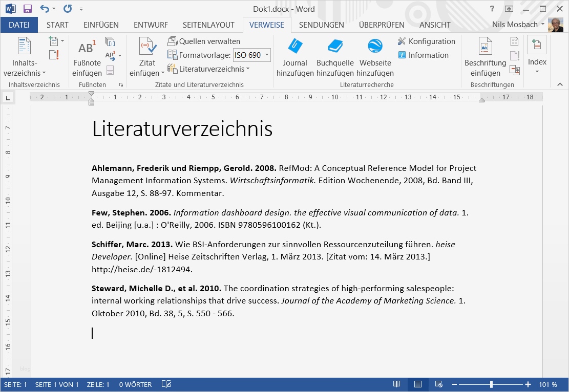
Task: Insert a caption with Beschriftung einfügen
Action: pyautogui.click(x=484, y=56)
